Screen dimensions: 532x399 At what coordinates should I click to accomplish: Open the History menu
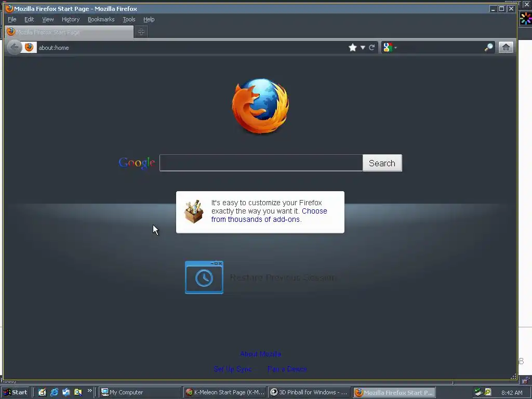pyautogui.click(x=71, y=19)
